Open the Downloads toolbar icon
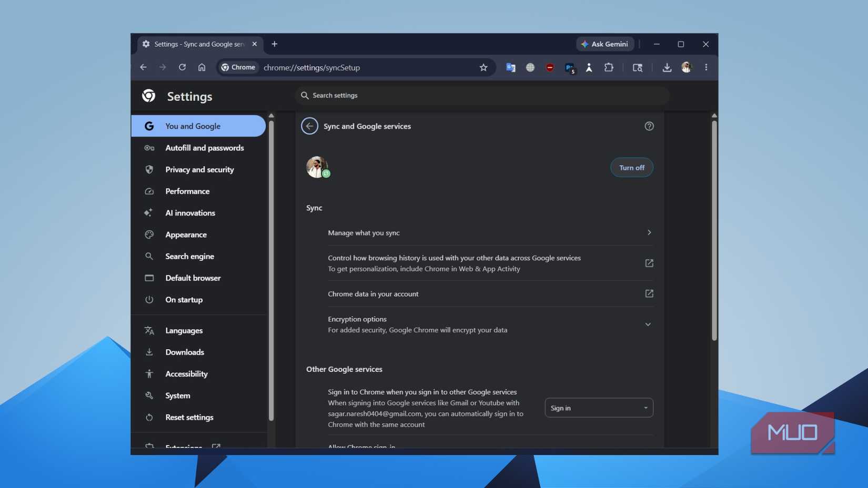The image size is (868, 488). 667,67
